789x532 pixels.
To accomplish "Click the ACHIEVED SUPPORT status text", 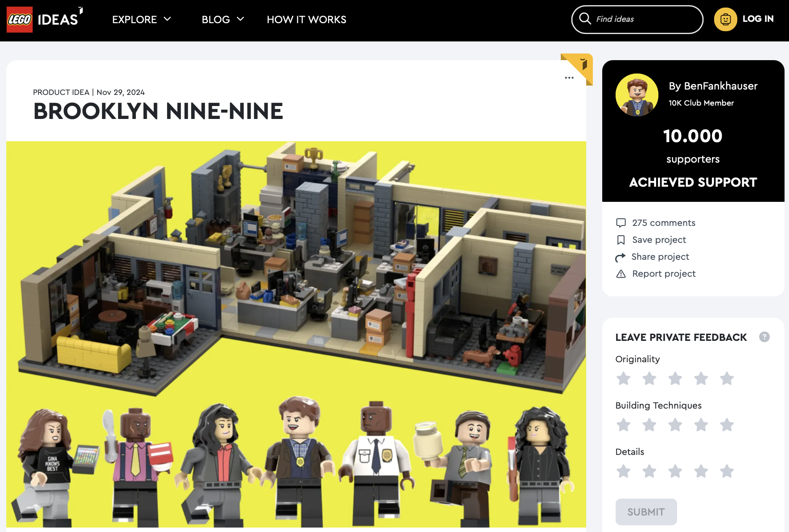I will 693,182.
